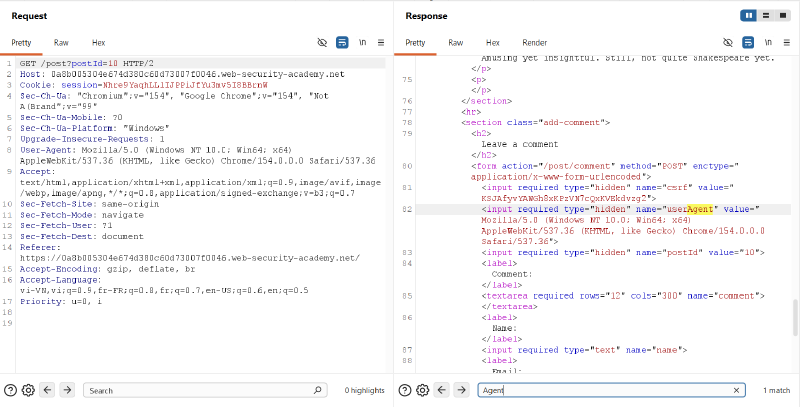The width and height of the screenshot is (800, 407).
Task: Switch Response view to Pretty tab
Action: click(415, 43)
